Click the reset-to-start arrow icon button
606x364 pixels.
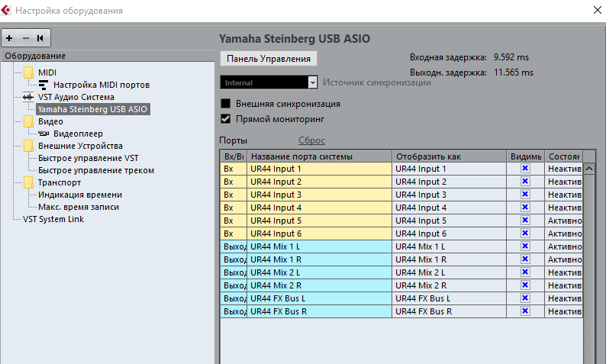41,38
